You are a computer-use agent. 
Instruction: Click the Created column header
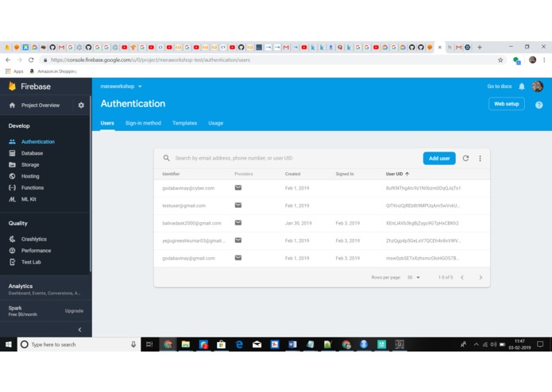coord(292,174)
